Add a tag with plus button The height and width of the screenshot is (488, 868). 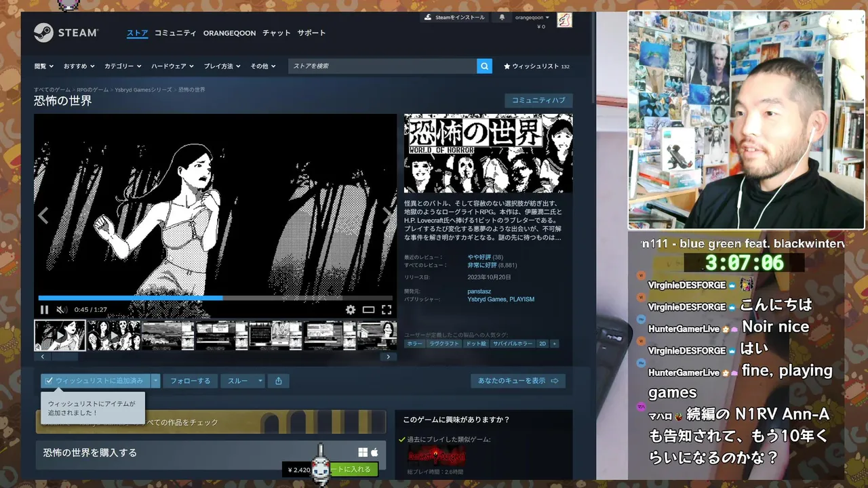coord(555,344)
